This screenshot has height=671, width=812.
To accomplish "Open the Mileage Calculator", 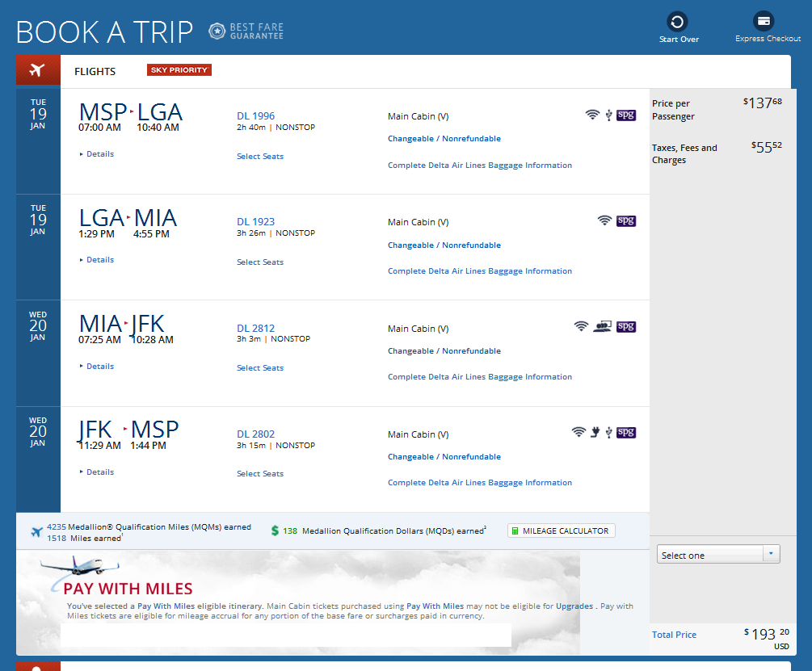I will click(562, 531).
